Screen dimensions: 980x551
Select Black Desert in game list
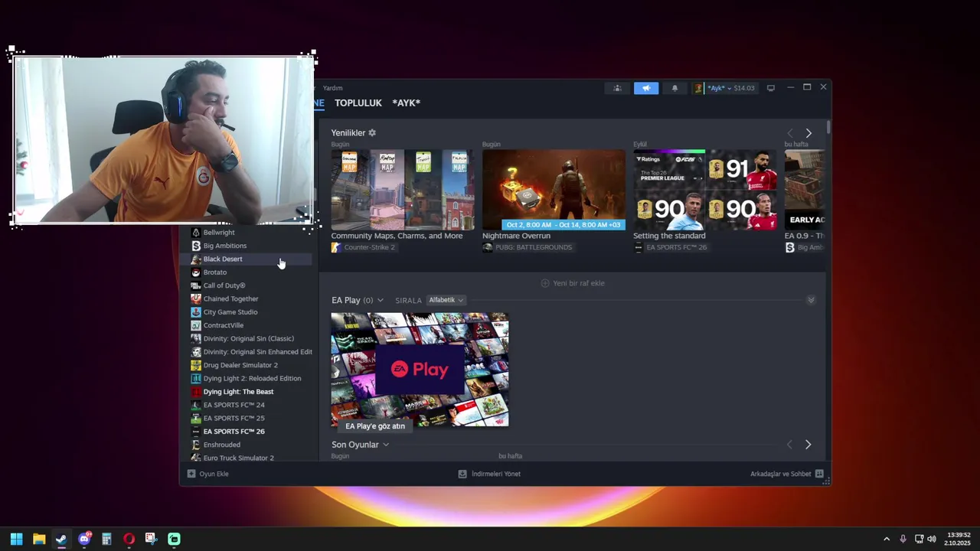click(246, 259)
